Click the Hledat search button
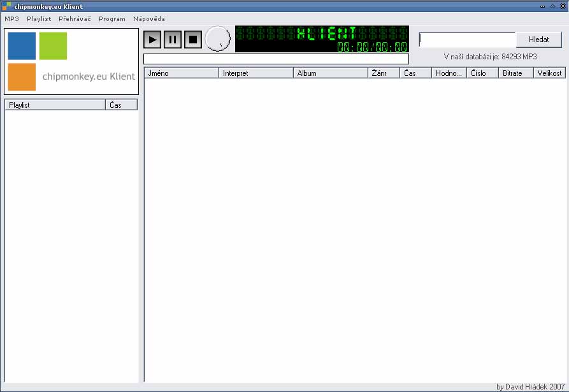The image size is (569, 392). tap(539, 40)
